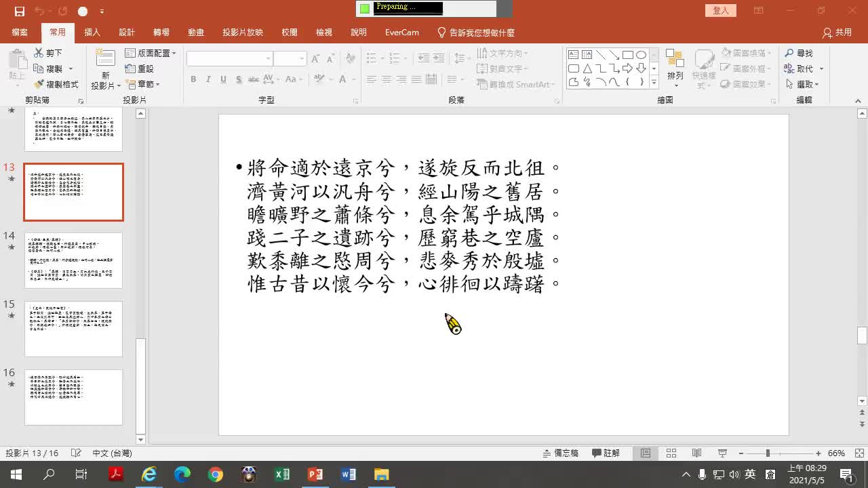
Task: Click Share (共用) button
Action: (837, 32)
